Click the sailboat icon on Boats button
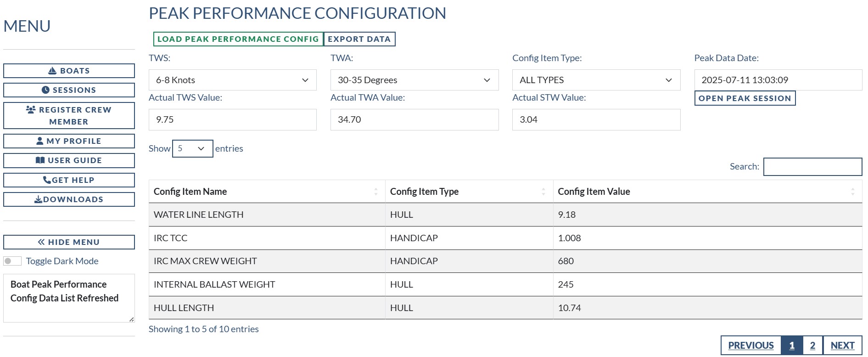The width and height of the screenshot is (868, 357). (52, 71)
